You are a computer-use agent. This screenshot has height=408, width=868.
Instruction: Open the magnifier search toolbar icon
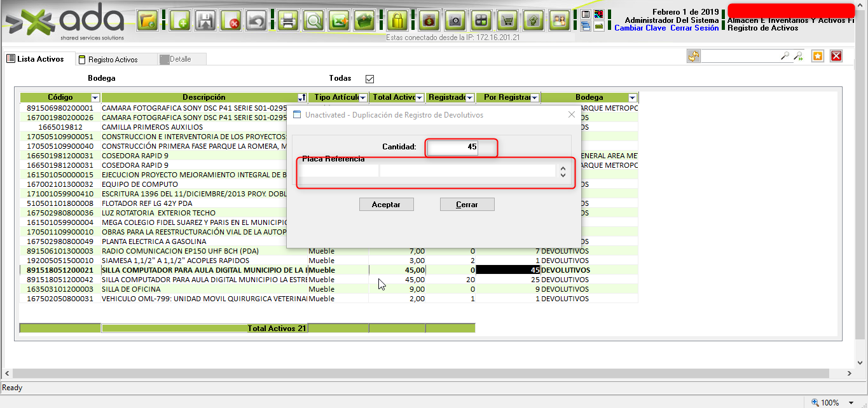pyautogui.click(x=313, y=21)
